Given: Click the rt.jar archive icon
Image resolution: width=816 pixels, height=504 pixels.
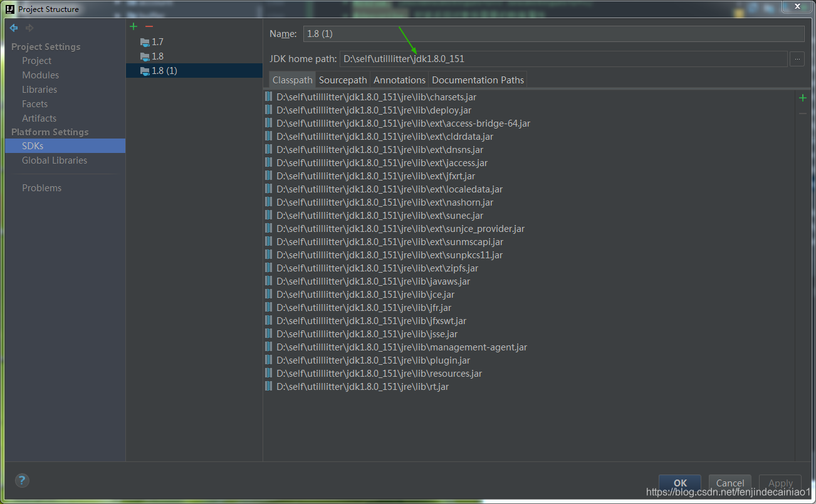Looking at the screenshot, I should coord(269,387).
